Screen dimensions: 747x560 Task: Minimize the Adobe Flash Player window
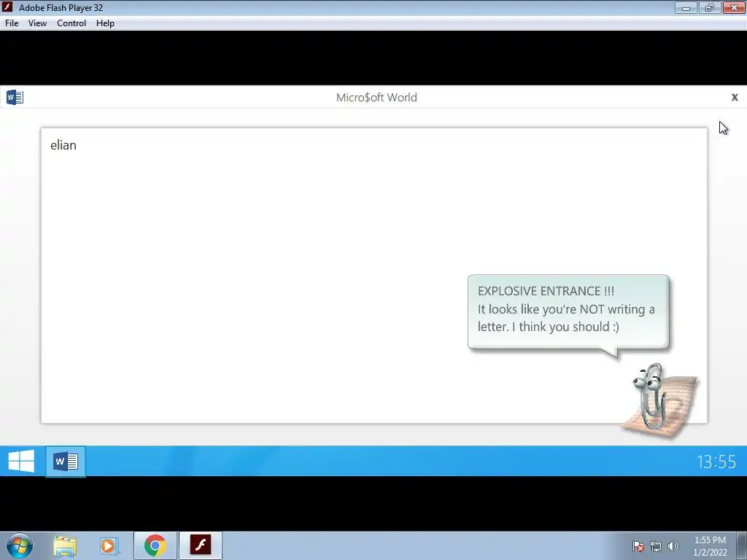686,7
